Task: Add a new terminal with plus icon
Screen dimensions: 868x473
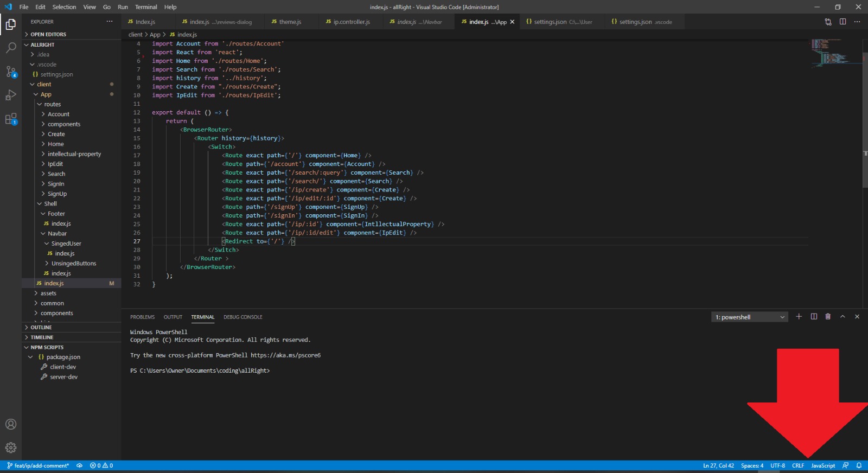Action: [799, 317]
